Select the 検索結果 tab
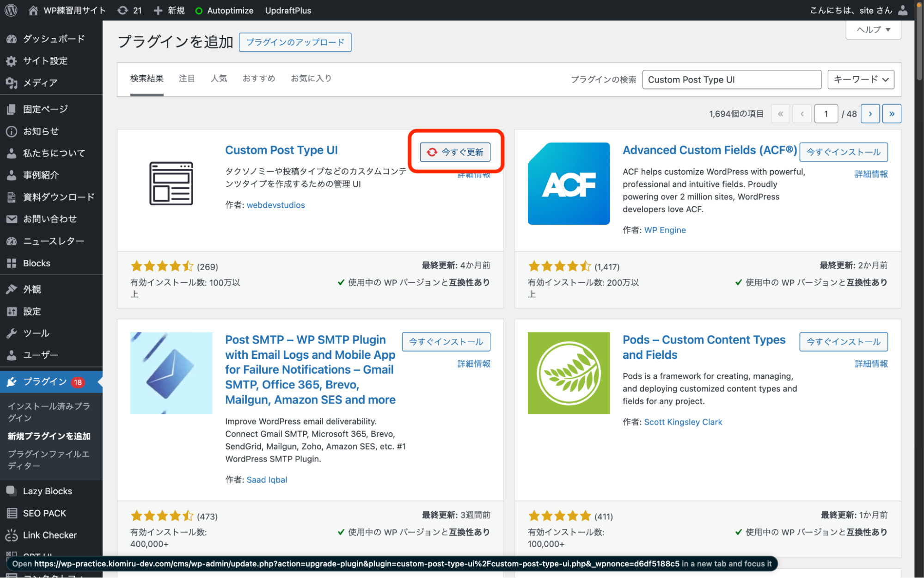The width and height of the screenshot is (924, 578). click(x=147, y=79)
